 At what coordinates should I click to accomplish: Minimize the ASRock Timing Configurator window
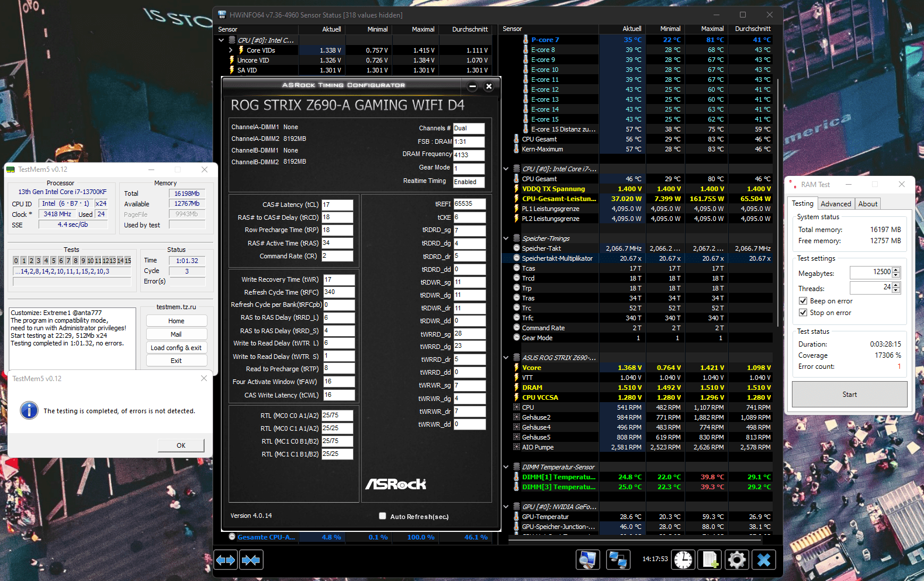point(472,86)
